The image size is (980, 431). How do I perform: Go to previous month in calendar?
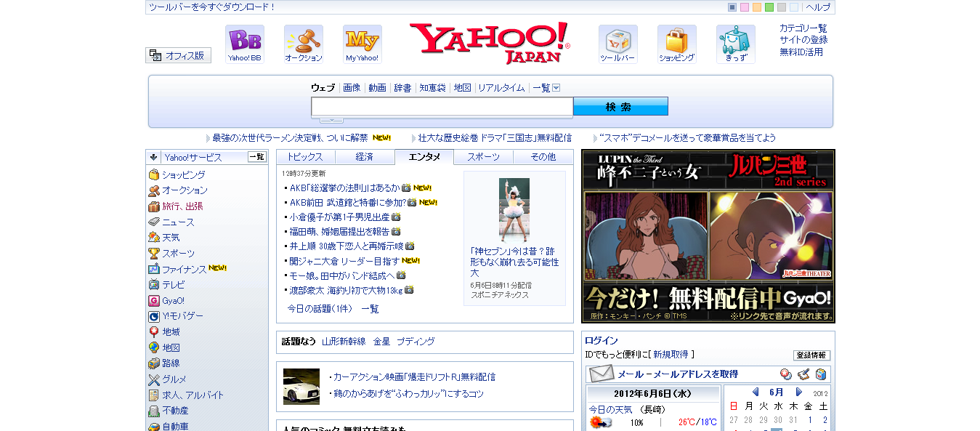[x=756, y=392]
